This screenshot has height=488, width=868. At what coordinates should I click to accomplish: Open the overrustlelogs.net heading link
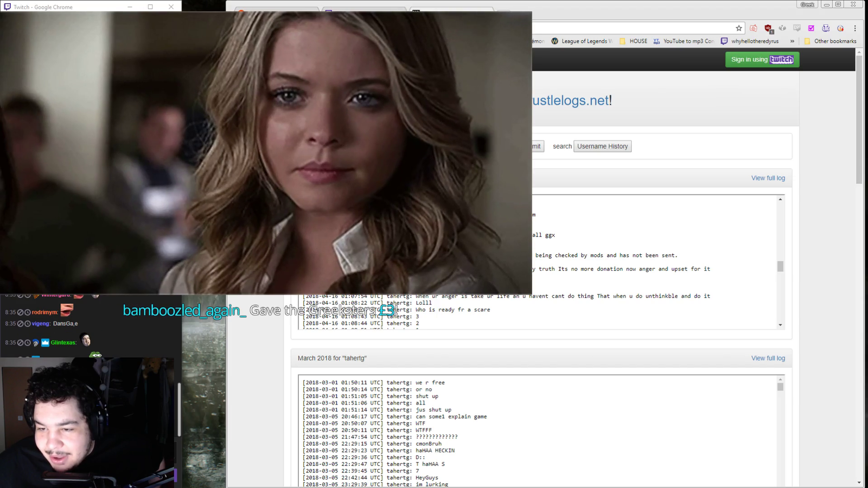click(x=571, y=100)
